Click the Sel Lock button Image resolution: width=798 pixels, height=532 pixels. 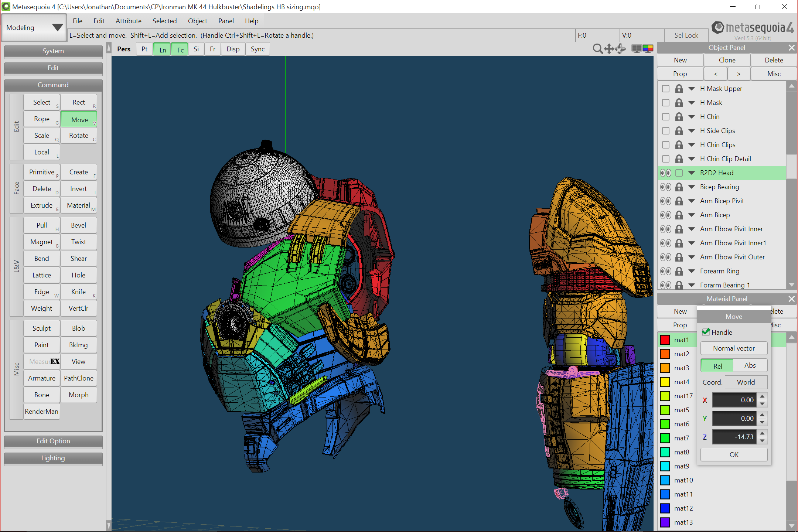(686, 35)
